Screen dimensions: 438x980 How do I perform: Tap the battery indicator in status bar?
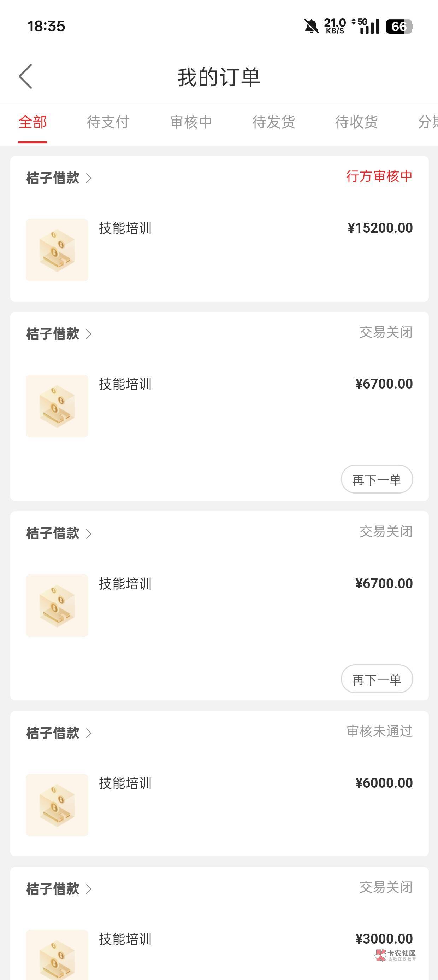click(399, 27)
